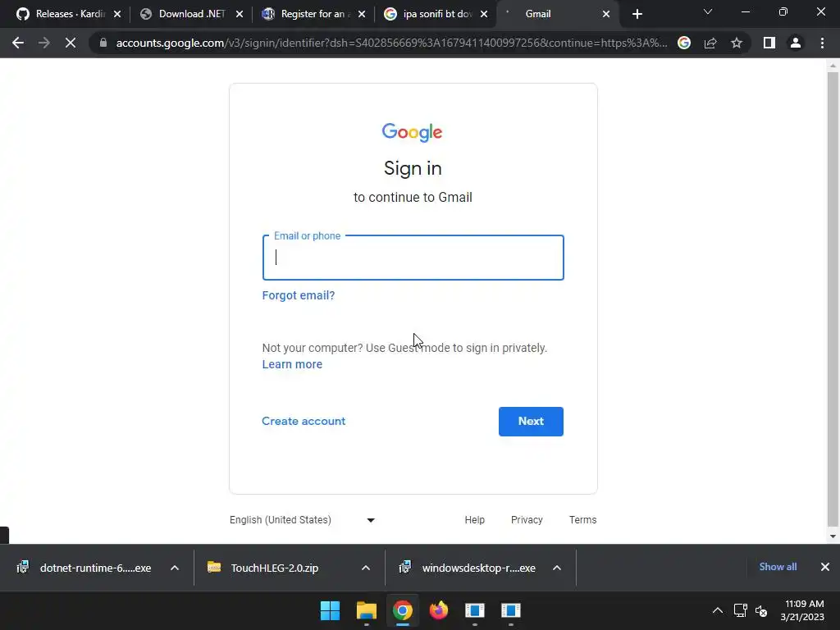Open the Learn more link

point(292,364)
